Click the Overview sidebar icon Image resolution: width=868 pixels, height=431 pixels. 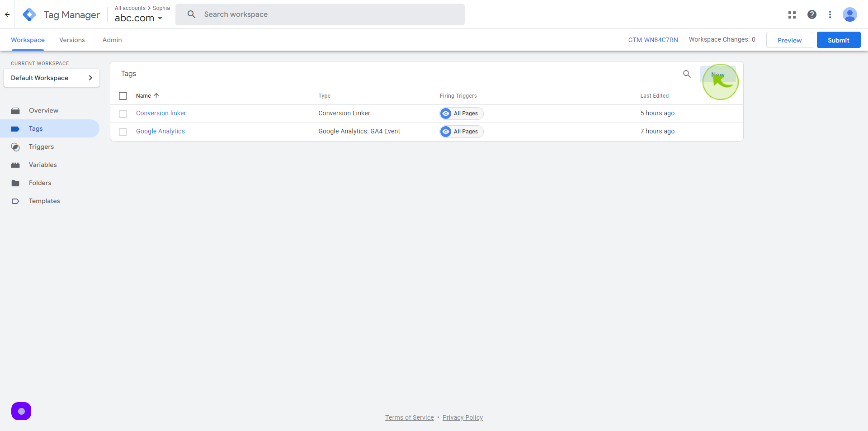click(x=15, y=111)
